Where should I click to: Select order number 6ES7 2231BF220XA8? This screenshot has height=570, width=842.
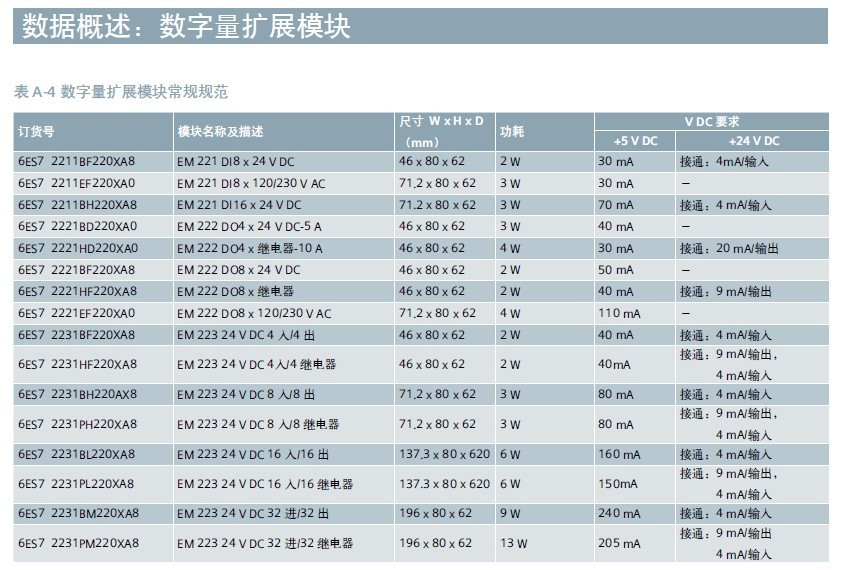76,335
